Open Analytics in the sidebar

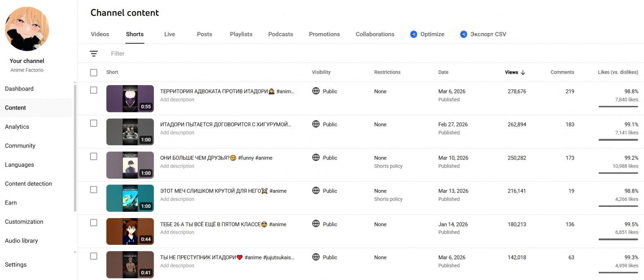point(17,127)
